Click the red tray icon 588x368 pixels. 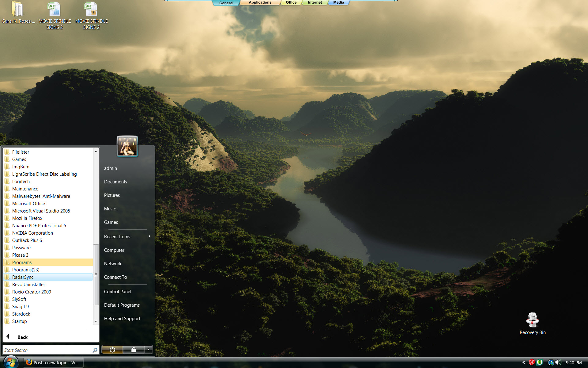tap(532, 362)
